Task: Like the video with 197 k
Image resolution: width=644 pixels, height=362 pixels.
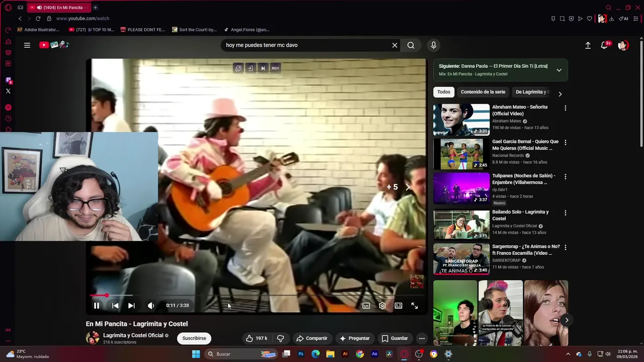Action: tap(257, 338)
